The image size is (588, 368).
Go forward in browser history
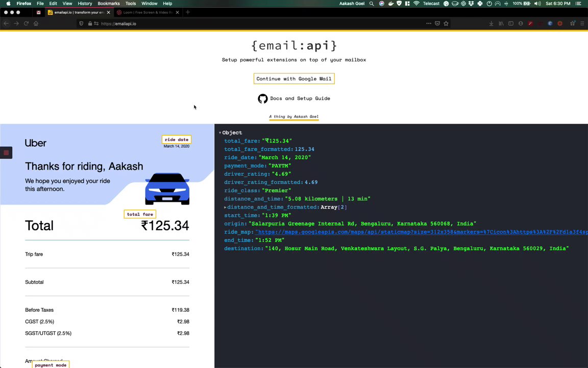tap(16, 24)
